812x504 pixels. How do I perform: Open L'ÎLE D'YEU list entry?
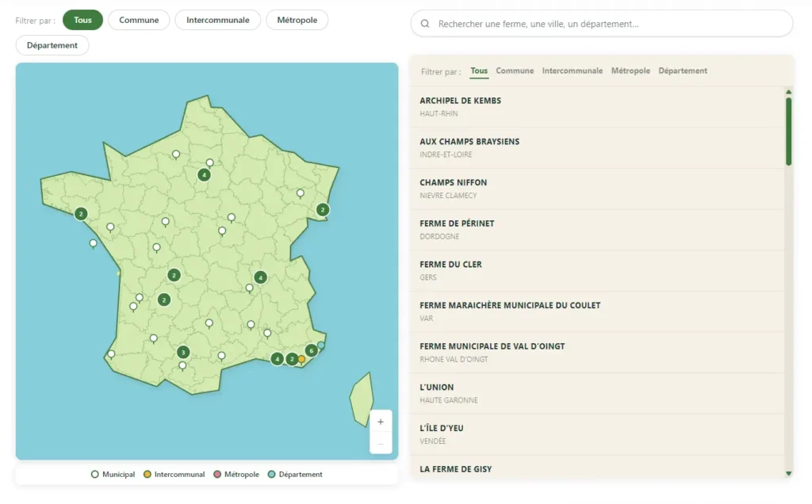(x=598, y=434)
